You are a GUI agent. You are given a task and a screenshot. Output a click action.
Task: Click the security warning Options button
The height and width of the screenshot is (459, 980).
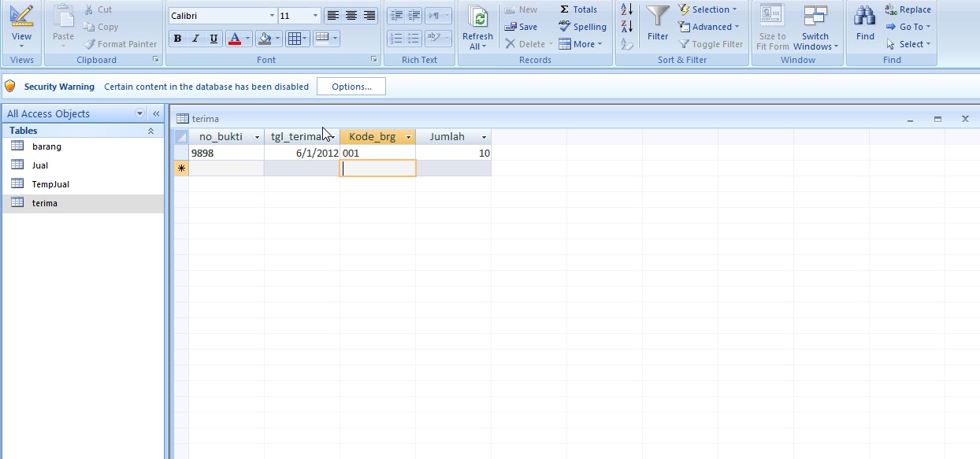coord(351,87)
